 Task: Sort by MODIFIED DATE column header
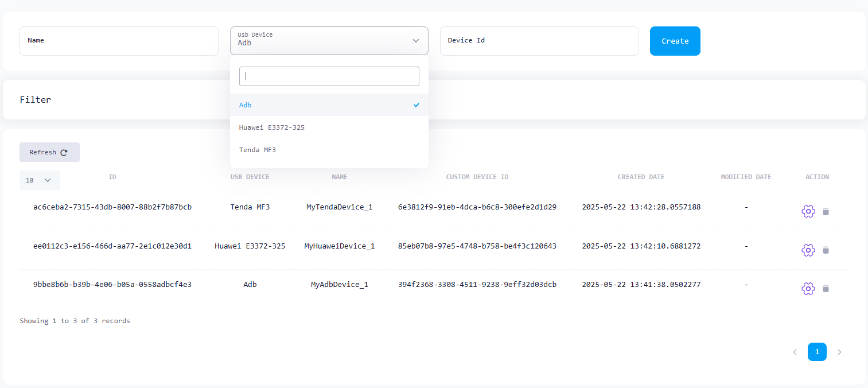coord(746,177)
